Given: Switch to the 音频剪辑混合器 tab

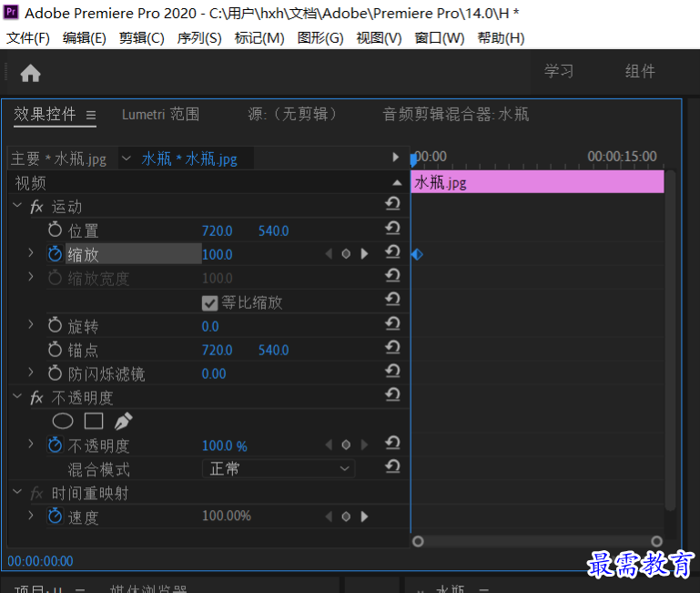Looking at the screenshot, I should click(x=456, y=115).
